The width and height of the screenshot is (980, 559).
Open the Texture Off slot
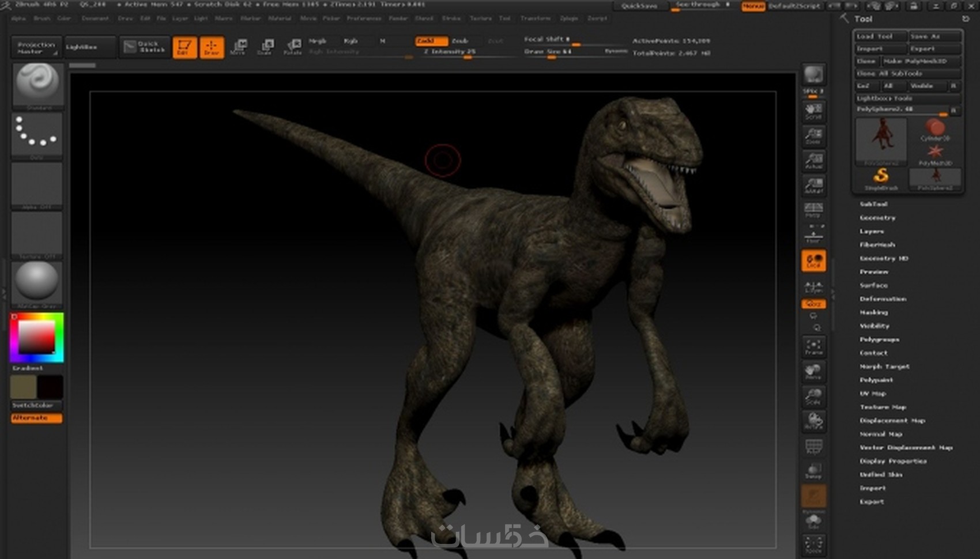point(37,235)
